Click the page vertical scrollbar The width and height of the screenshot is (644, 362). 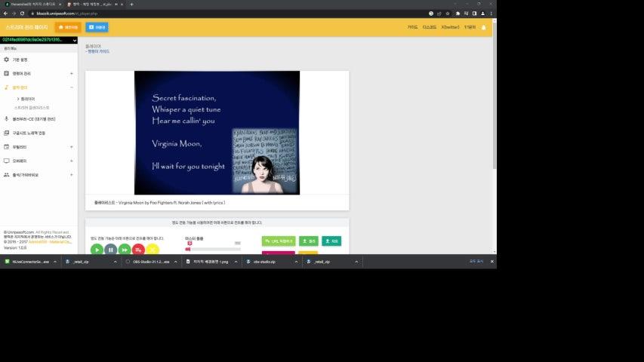click(495, 94)
